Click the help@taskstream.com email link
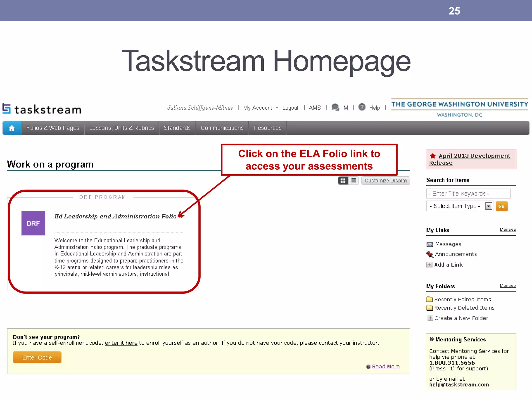The height and width of the screenshot is (399, 532). pos(459,385)
